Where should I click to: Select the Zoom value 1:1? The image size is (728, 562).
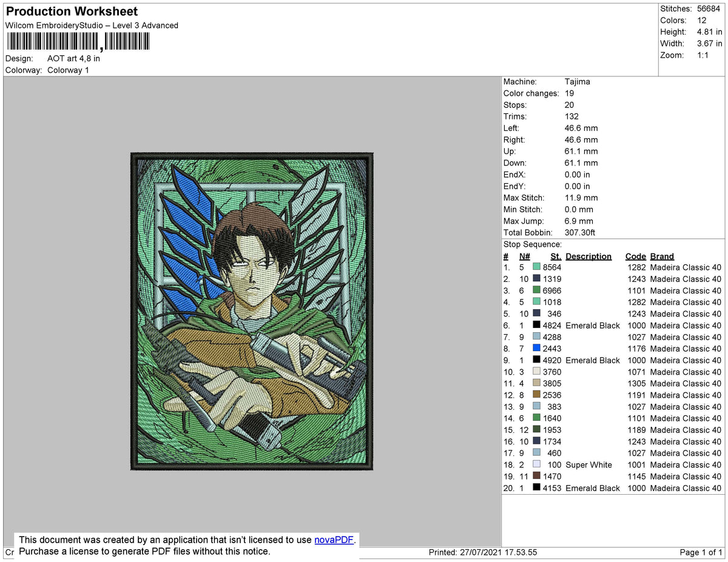point(704,55)
